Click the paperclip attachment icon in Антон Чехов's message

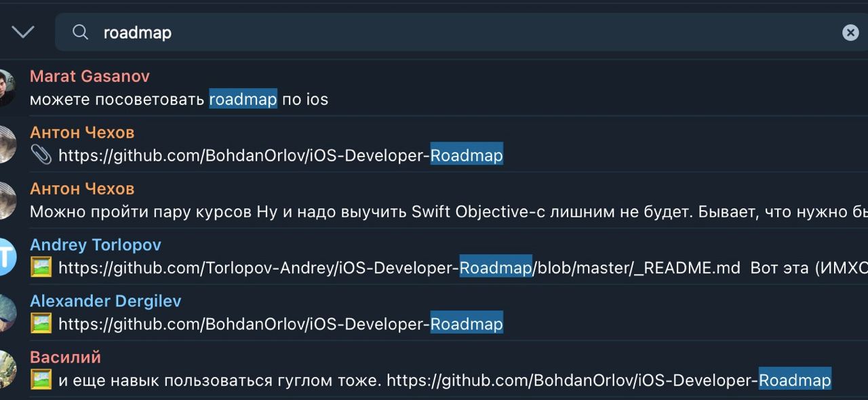coord(41,155)
